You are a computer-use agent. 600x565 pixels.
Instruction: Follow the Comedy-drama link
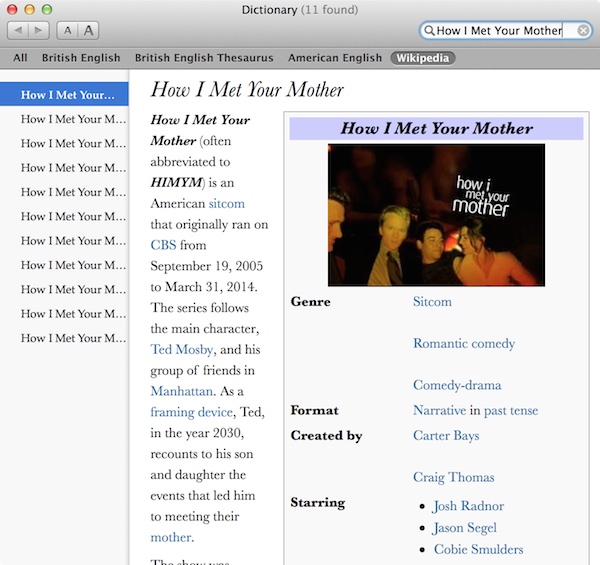click(x=457, y=385)
